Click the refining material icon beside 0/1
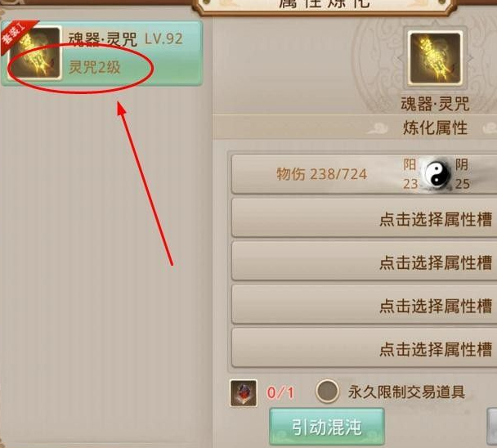Image resolution: width=497 pixels, height=448 pixels. (243, 393)
